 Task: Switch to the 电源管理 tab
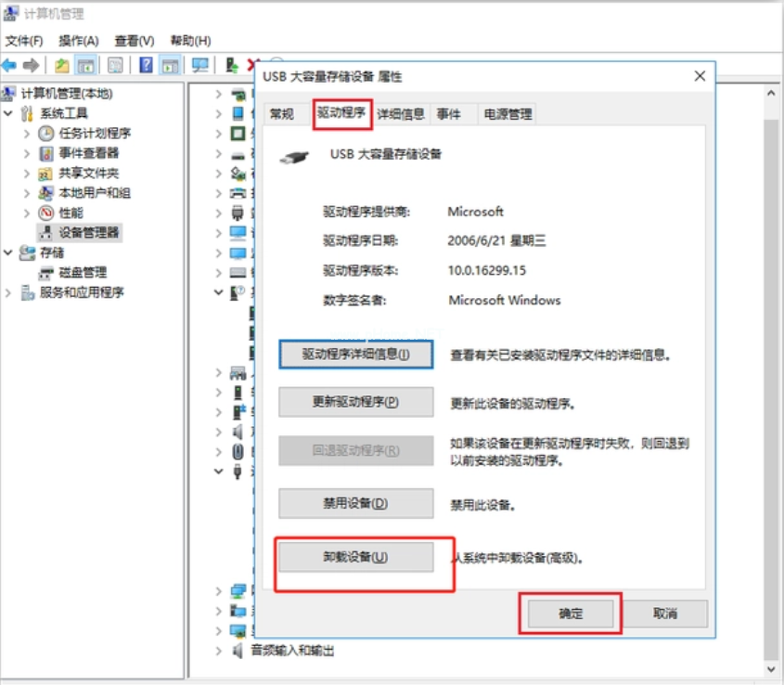(x=508, y=114)
